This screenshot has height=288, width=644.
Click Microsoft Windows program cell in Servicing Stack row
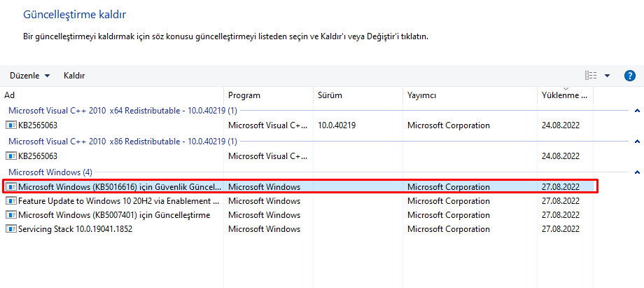(x=264, y=228)
